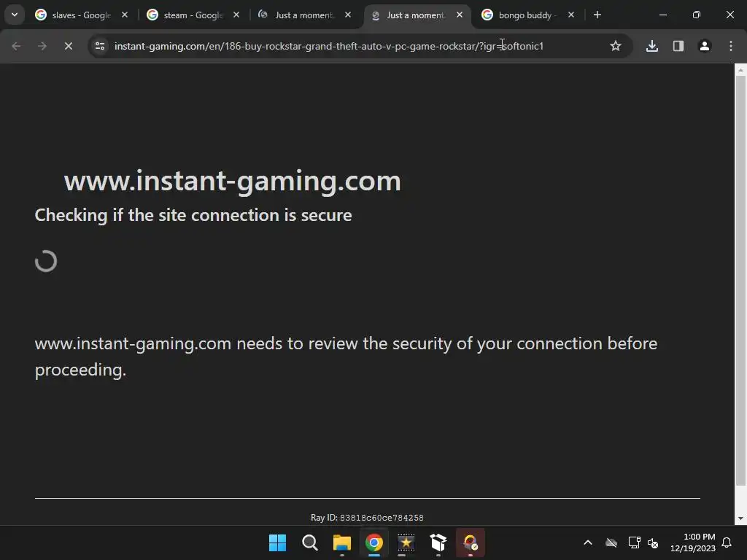This screenshot has width=747, height=560.
Task: Switch to the 'bongo buddy' tab
Action: [x=527, y=15]
